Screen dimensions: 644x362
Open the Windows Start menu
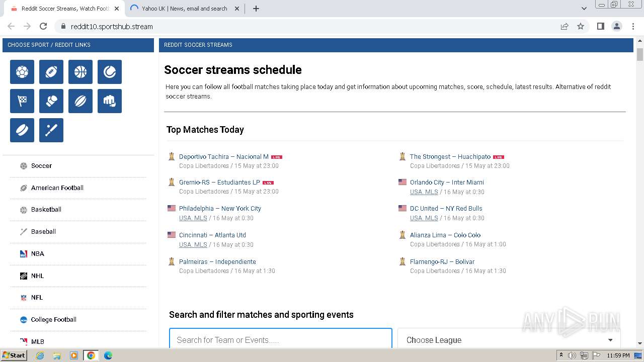(x=14, y=355)
